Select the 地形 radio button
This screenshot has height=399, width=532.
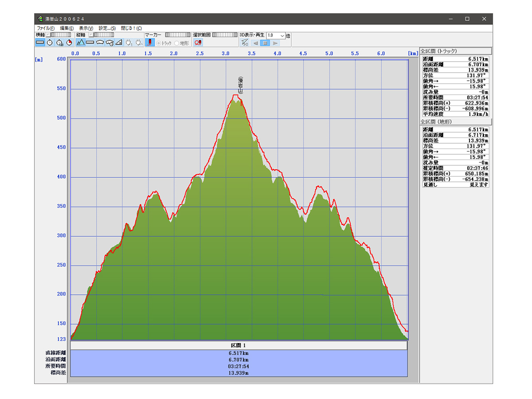click(177, 43)
